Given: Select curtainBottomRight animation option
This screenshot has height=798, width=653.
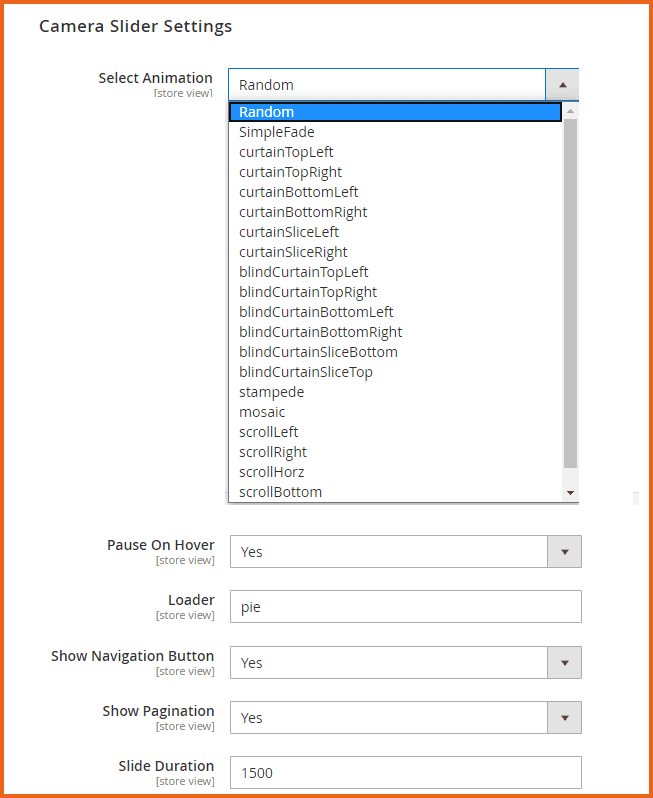Looking at the screenshot, I should point(303,212).
